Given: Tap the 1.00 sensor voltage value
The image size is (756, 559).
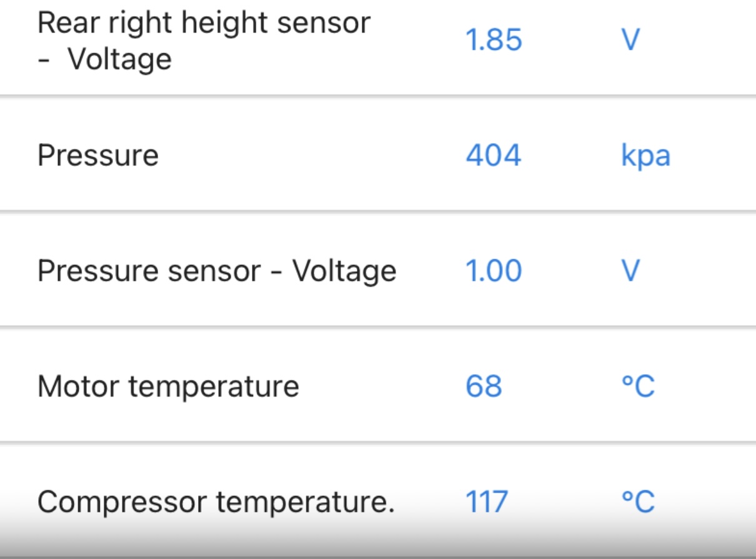Looking at the screenshot, I should point(494,271).
